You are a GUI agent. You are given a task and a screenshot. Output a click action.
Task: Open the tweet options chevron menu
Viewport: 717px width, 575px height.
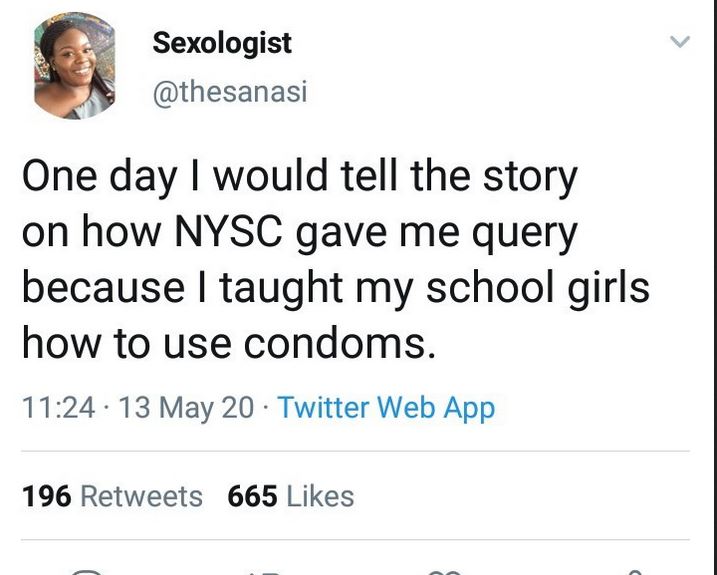pos(679,43)
